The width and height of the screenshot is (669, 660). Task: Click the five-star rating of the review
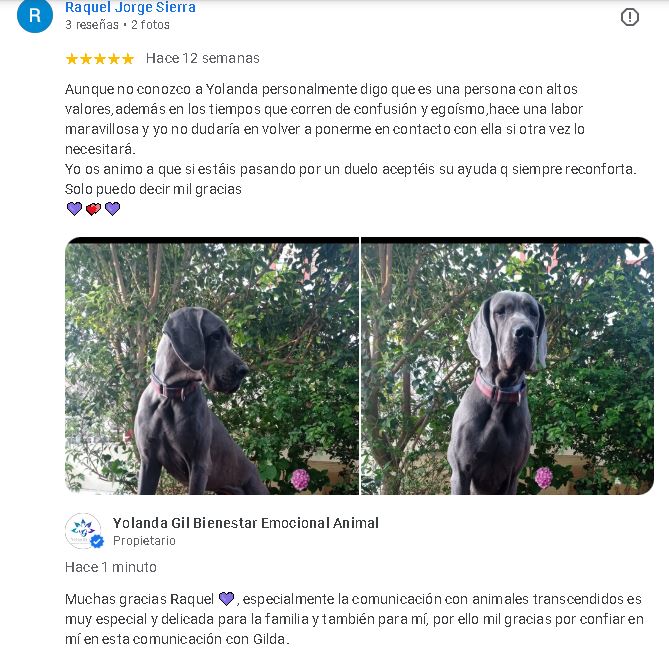(x=100, y=58)
